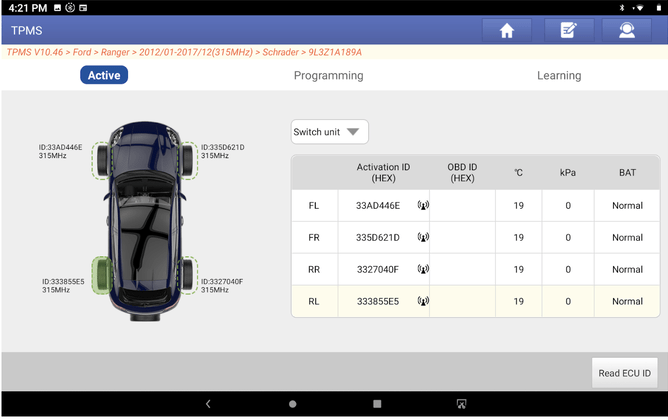This screenshot has width=668, height=420.
Task: Open the Switch unit dropdown
Action: click(x=329, y=132)
